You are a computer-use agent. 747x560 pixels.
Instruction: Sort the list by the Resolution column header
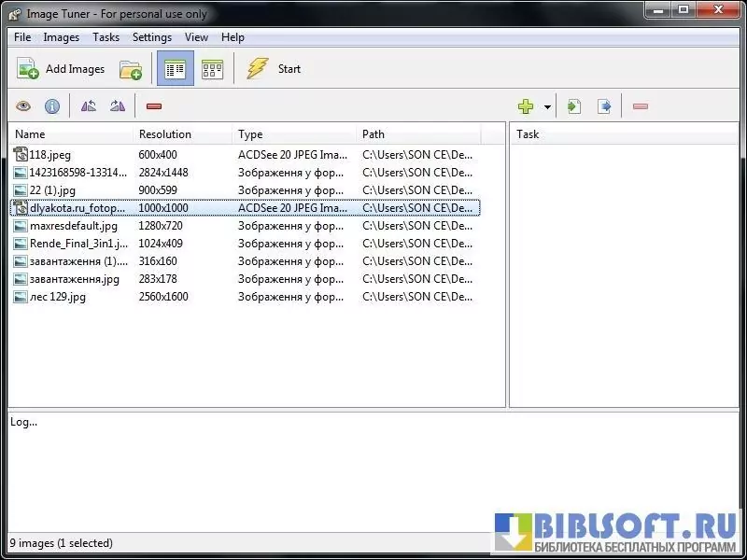tap(165, 134)
